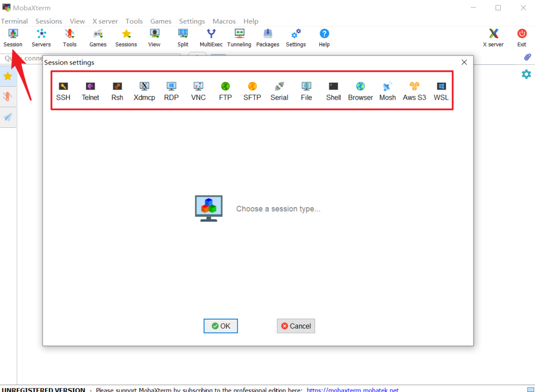
Task: Open the Sessions menu
Action: click(49, 21)
